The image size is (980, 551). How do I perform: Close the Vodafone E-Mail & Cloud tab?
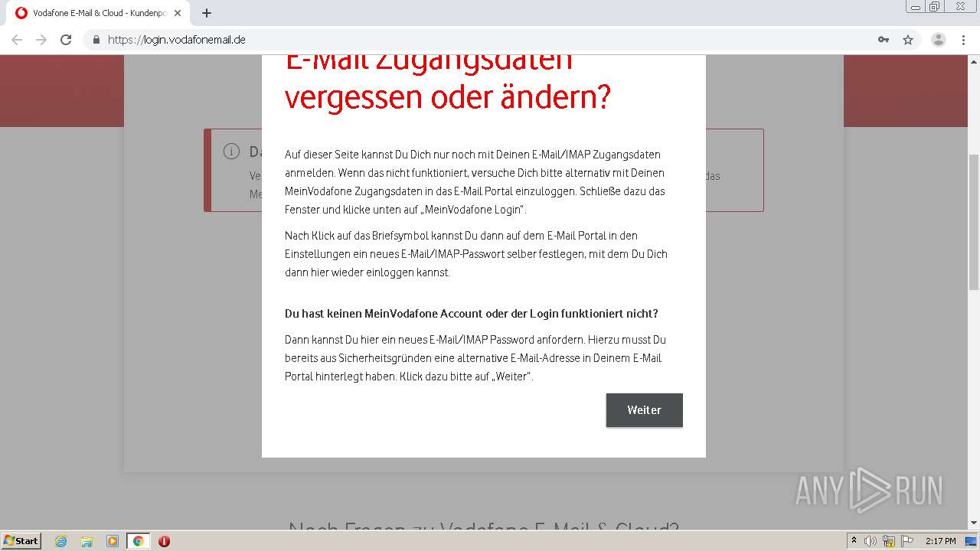tap(178, 13)
